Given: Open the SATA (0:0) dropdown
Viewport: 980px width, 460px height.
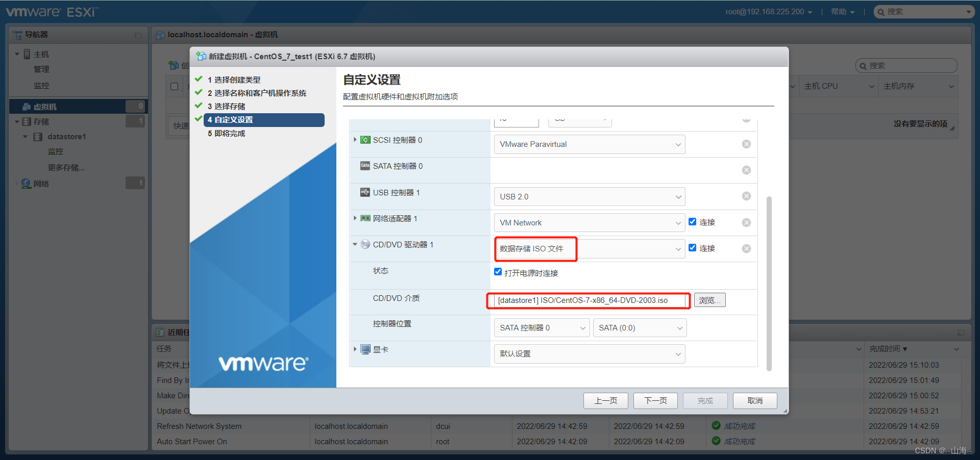Looking at the screenshot, I should [x=640, y=328].
